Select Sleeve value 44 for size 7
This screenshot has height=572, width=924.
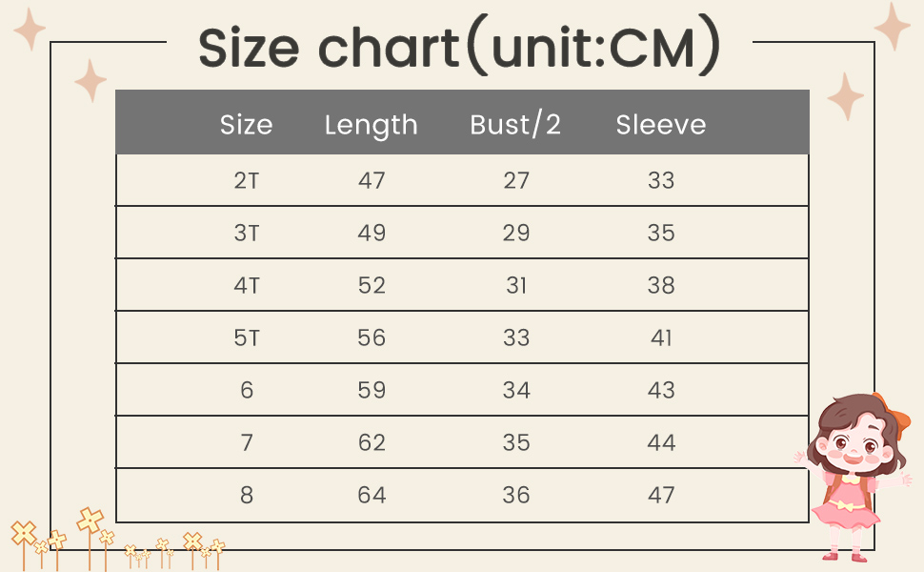click(661, 442)
